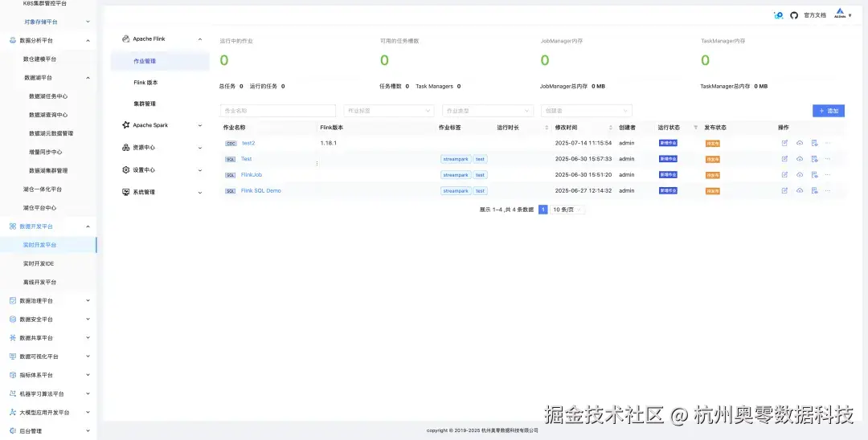Collapse the 数据分析平台 sidebar section

(x=88, y=40)
